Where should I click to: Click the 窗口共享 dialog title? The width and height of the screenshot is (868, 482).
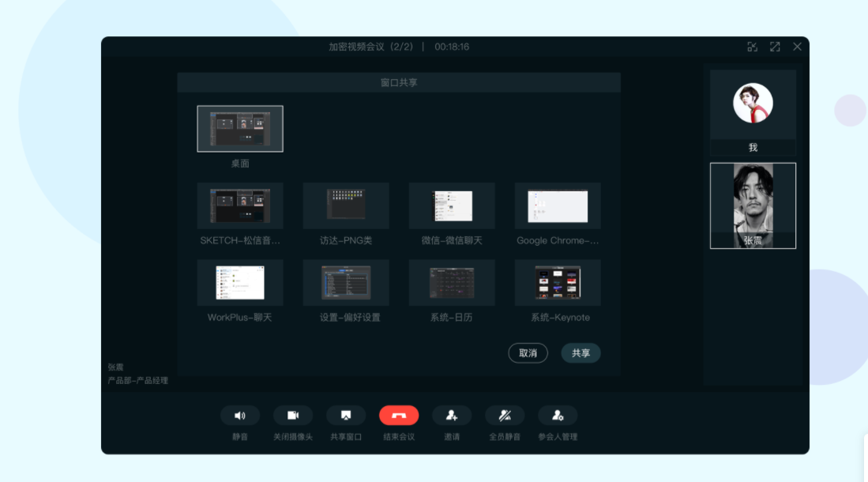coord(399,82)
